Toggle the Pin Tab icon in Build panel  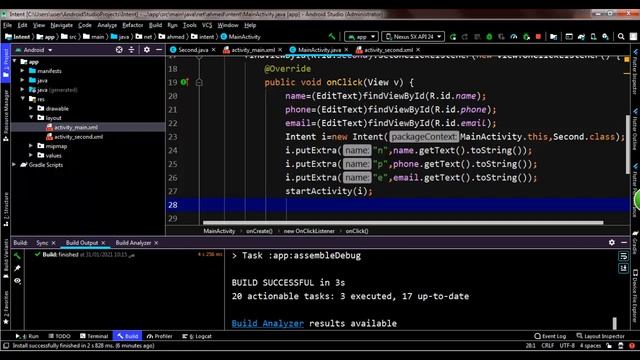click(x=17, y=268)
